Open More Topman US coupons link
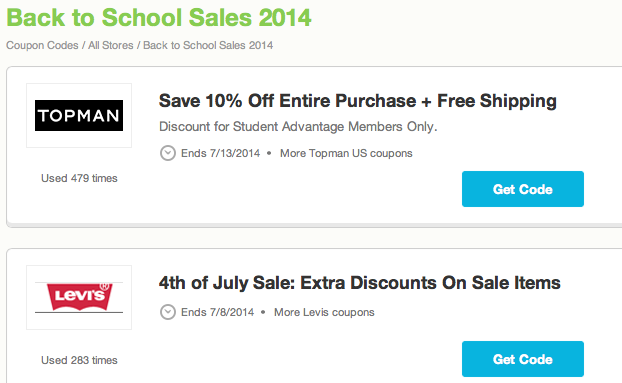The height and width of the screenshot is (383, 622). 346,153
